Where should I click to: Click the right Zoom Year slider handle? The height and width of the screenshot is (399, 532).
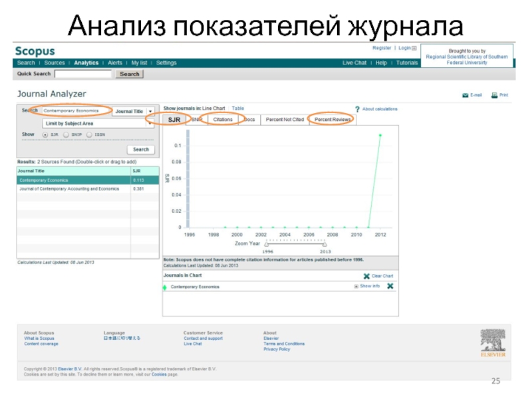click(x=325, y=244)
